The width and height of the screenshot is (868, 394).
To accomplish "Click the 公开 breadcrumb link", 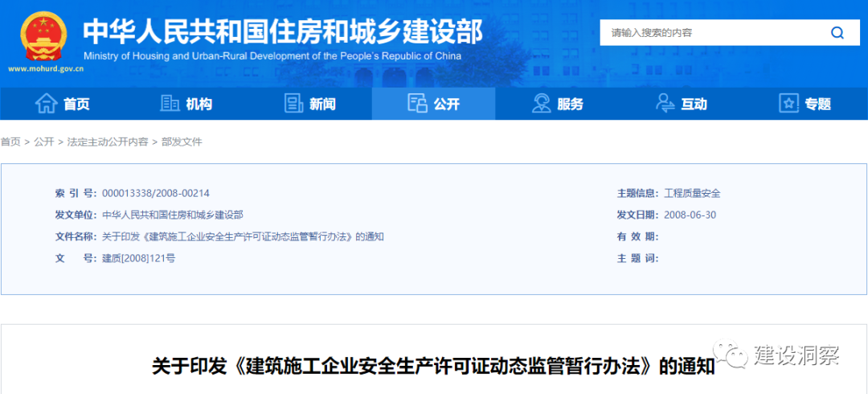I will pyautogui.click(x=43, y=142).
